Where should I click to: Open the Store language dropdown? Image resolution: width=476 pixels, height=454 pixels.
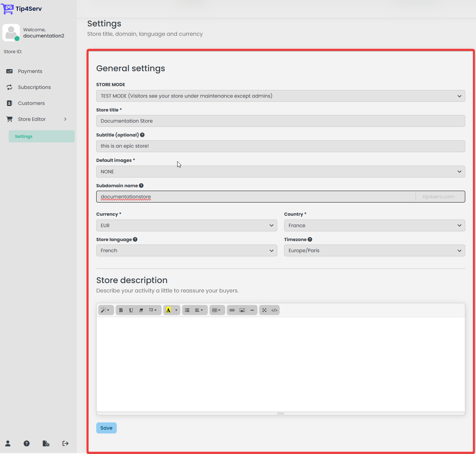click(187, 250)
